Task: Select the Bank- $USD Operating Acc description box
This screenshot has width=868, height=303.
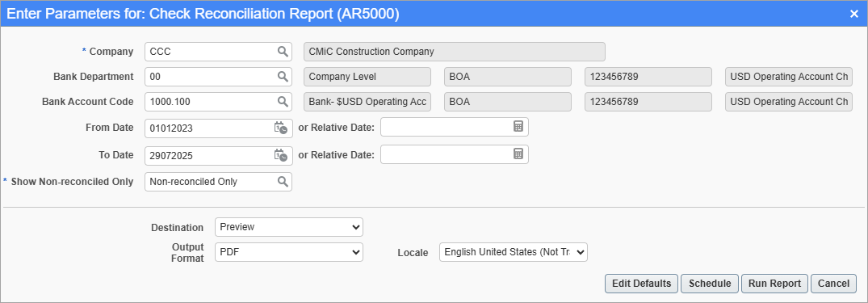Action: [367, 102]
